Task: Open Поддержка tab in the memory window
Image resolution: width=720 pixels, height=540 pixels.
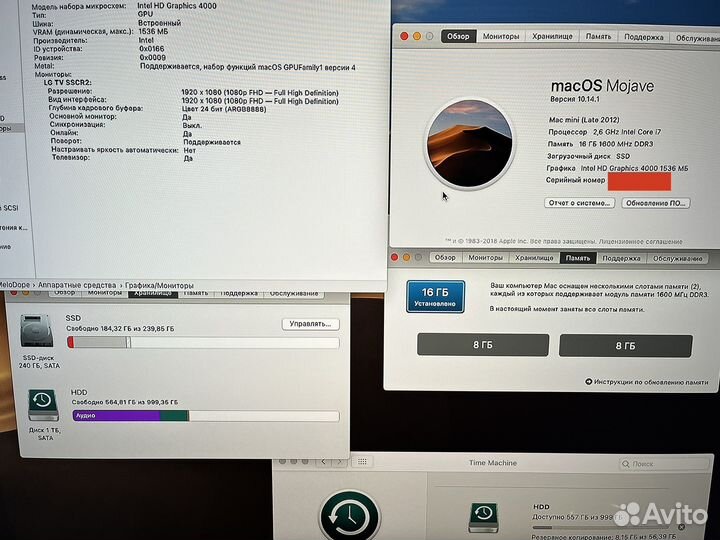Action: [621, 259]
